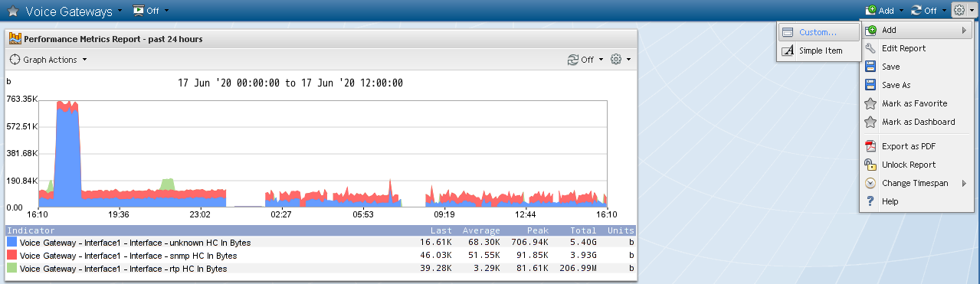Click the green rtp HC In Bytes swatch
The width and height of the screenshot is (980, 284).
point(11,269)
